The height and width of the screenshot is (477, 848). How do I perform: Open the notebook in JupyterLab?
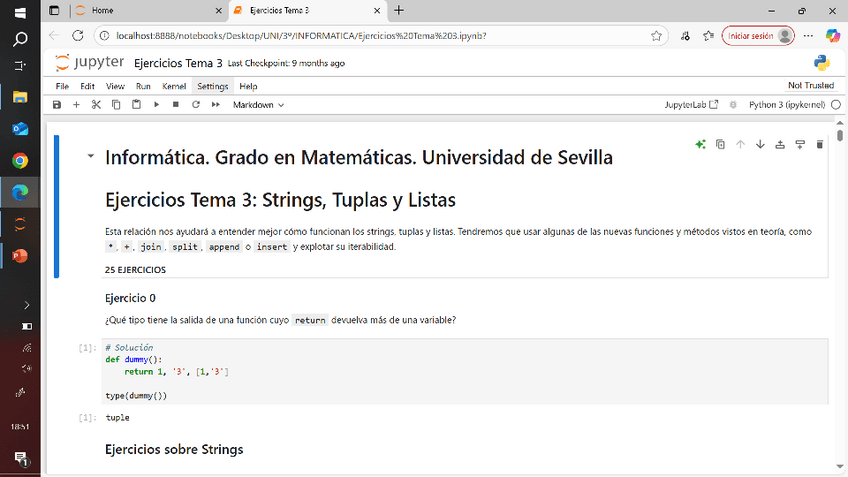[692, 104]
